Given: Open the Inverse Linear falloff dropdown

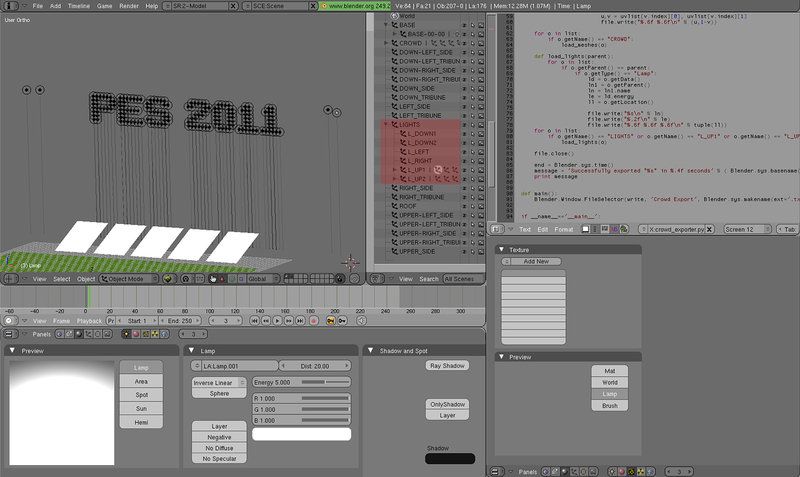Looking at the screenshot, I should 219,382.
